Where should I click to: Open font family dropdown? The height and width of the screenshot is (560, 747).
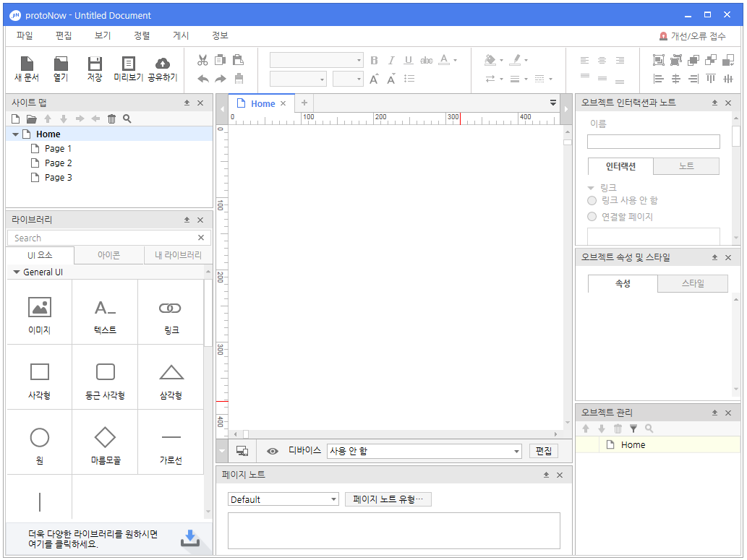point(316,60)
